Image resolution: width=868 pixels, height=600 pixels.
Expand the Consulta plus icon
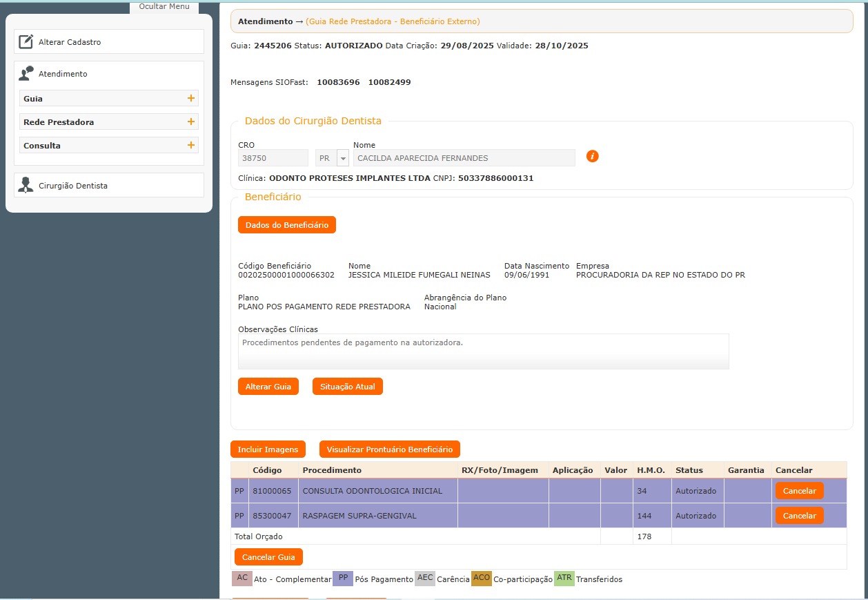tap(191, 146)
